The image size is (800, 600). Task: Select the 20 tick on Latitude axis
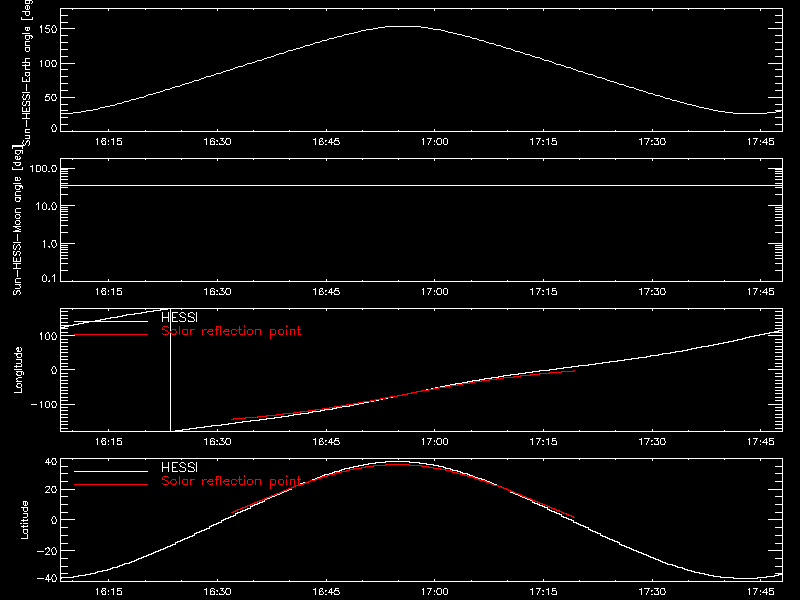point(51,490)
